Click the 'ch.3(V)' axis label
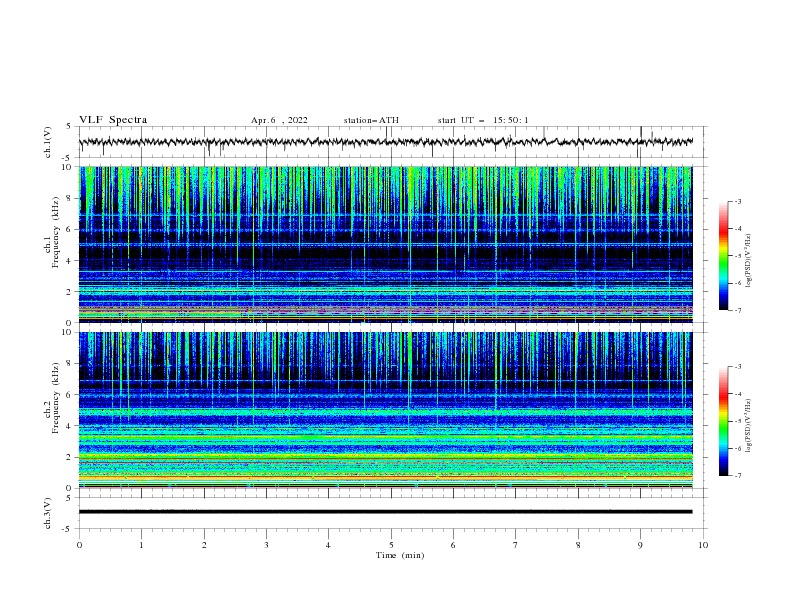Screen dimensions: 792x612 48,513
